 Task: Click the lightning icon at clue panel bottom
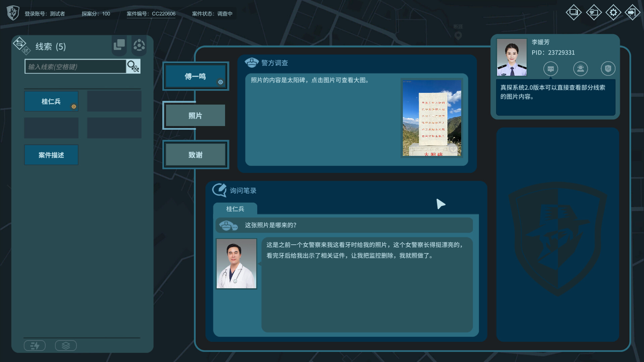[35, 345]
